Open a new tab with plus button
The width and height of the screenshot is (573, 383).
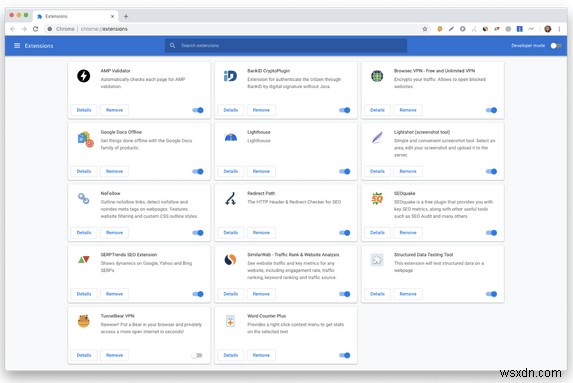tap(126, 16)
